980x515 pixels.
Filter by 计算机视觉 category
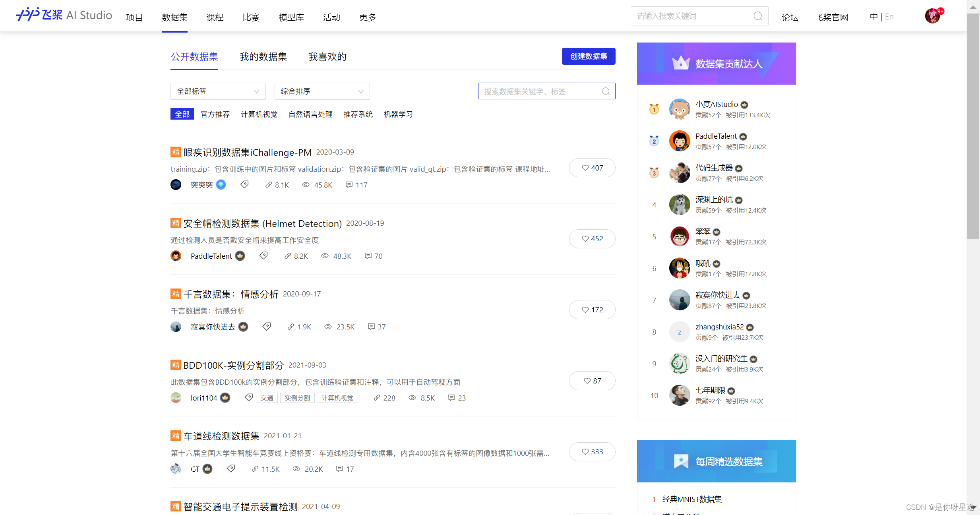(259, 114)
